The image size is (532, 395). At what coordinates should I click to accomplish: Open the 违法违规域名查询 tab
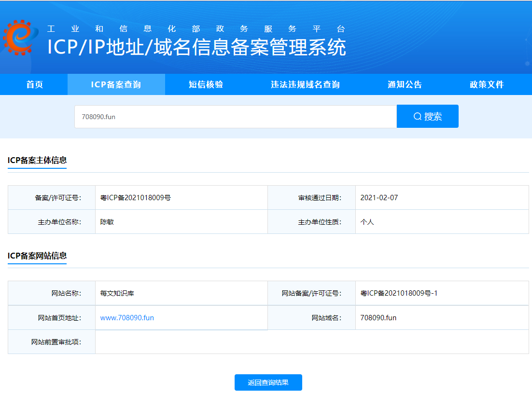(x=306, y=84)
